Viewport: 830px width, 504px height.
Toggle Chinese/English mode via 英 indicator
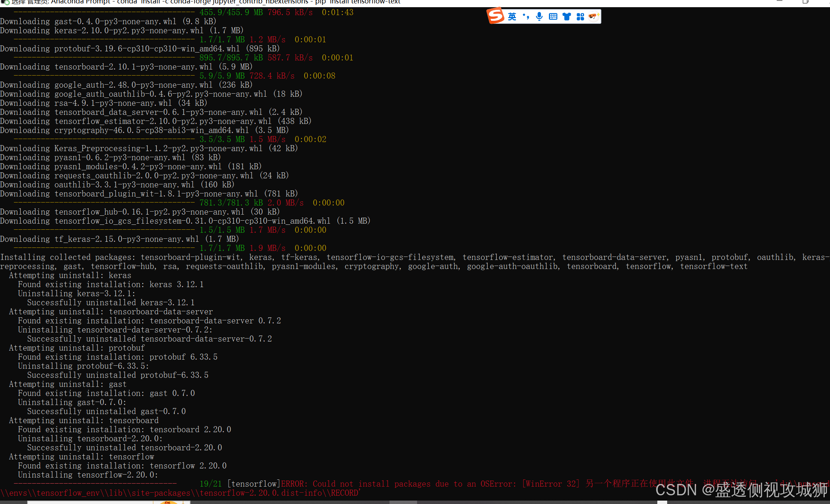click(x=512, y=17)
